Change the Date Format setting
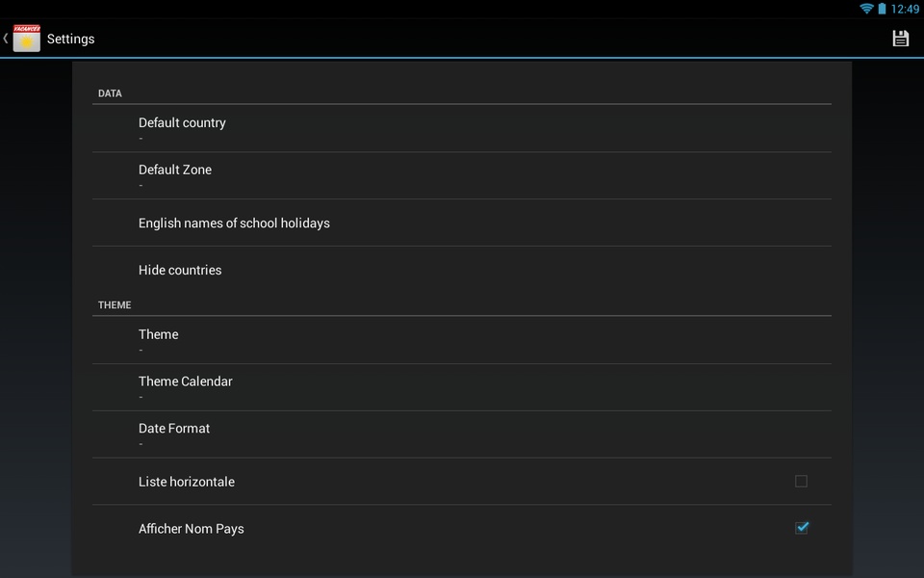 (461, 434)
